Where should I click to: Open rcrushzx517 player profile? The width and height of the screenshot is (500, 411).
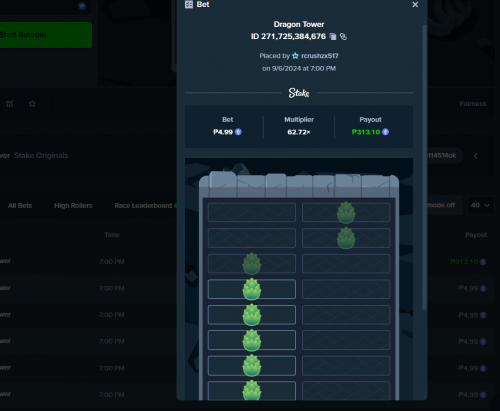point(320,56)
